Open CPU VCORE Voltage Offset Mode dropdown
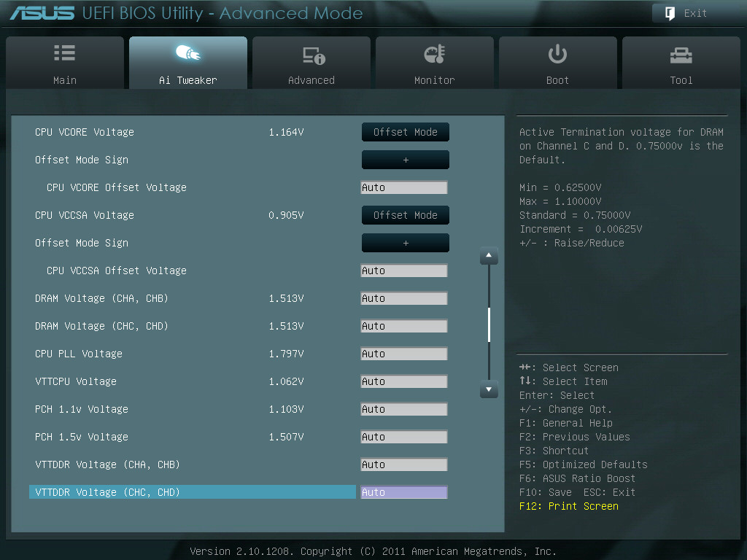Screen dimensions: 747x560 point(406,132)
